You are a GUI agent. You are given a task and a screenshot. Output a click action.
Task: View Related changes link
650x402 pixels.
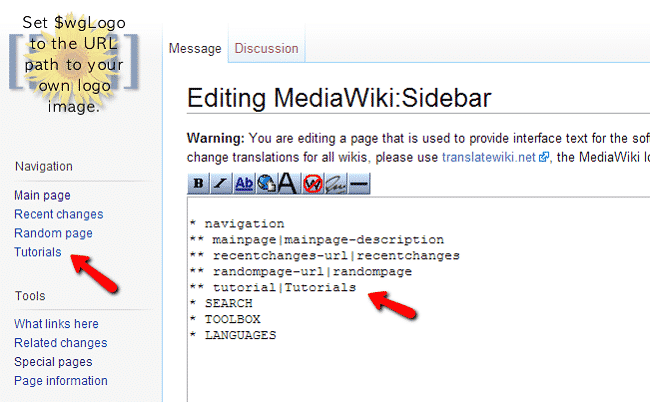(x=60, y=343)
